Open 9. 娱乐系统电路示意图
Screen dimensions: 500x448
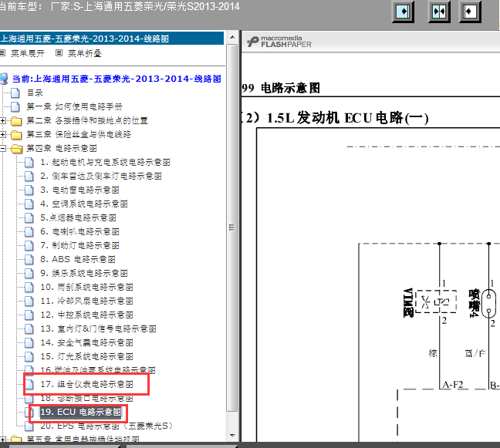click(84, 273)
